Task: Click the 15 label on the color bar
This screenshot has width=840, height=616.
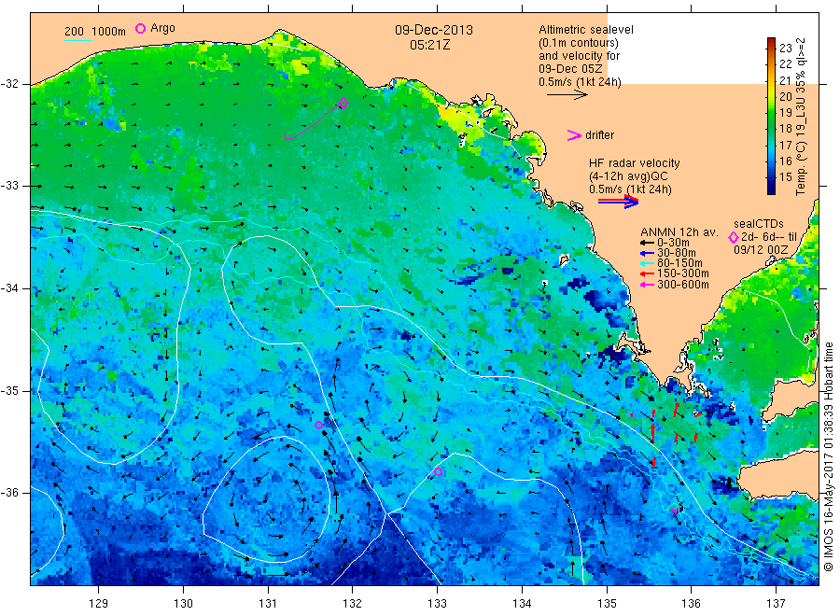Action: point(785,176)
